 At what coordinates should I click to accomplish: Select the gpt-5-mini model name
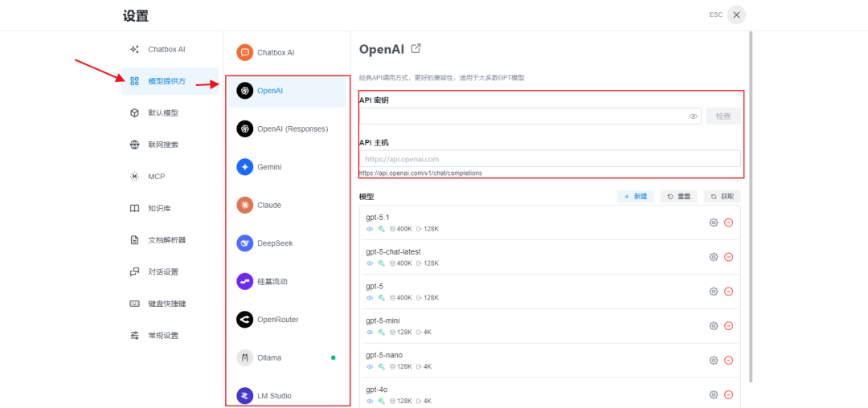coord(383,320)
